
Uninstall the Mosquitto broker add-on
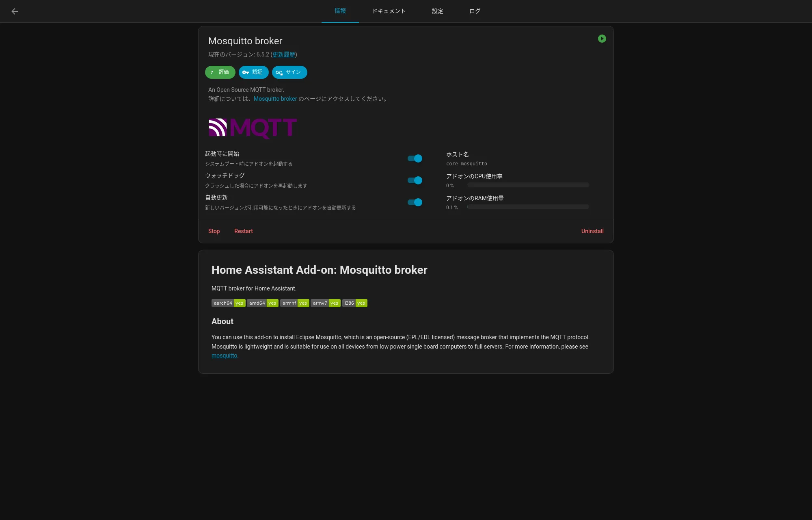[592, 231]
